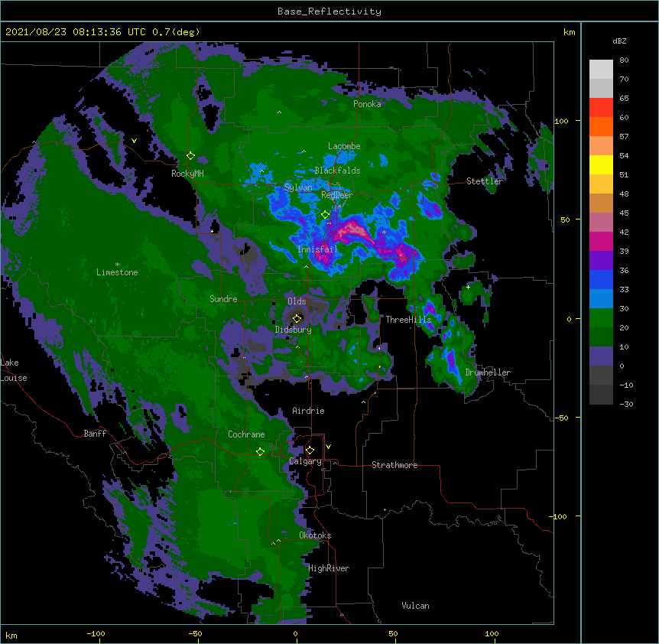This screenshot has width=659, height=644.
Task: Select the Olds label
Action: point(297,301)
